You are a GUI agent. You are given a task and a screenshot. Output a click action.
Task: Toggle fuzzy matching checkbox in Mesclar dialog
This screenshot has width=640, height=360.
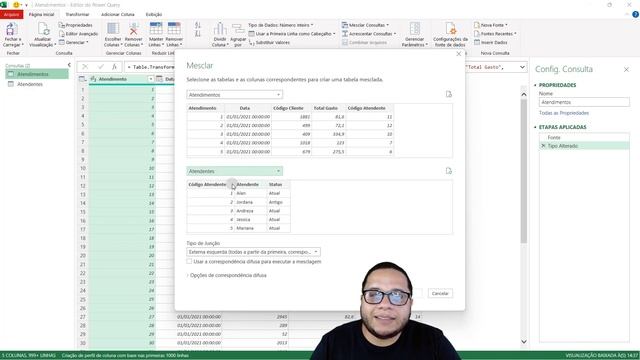tap(189, 261)
